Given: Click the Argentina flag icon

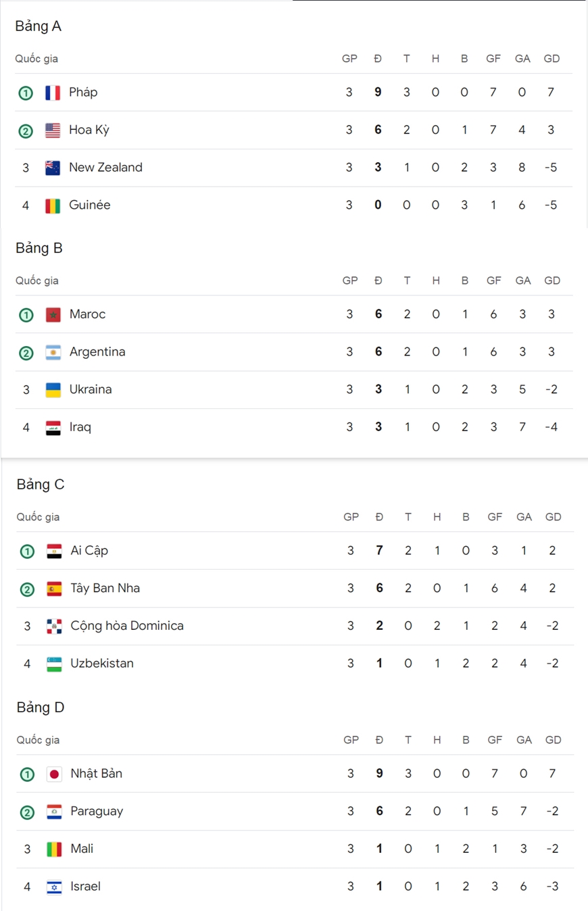Looking at the screenshot, I should coord(53,352).
